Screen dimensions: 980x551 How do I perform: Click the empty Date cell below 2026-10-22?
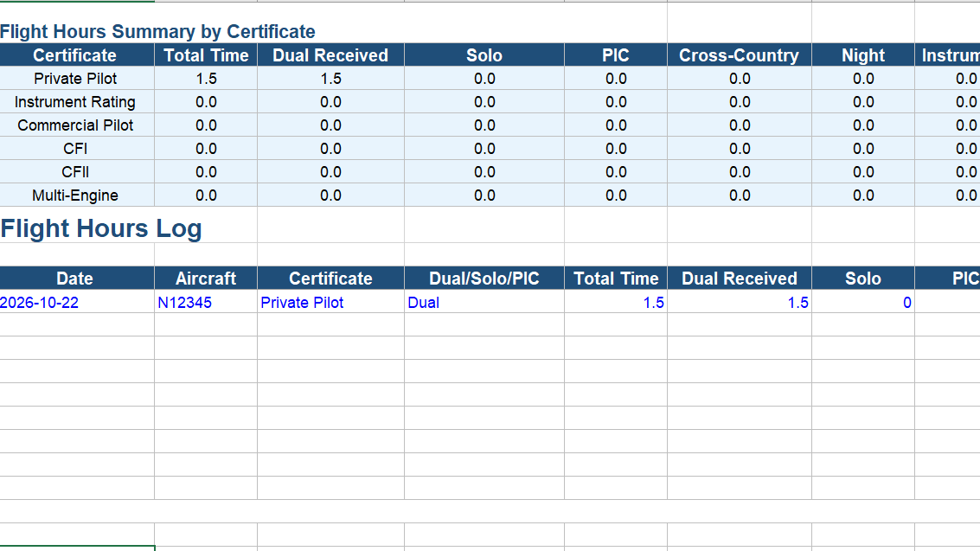click(x=77, y=325)
